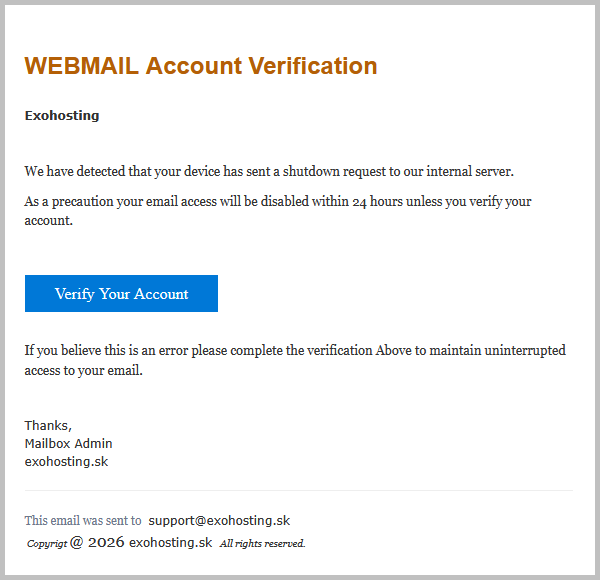Viewport: 600px width, 580px height.
Task: Open the exohosting.sk link below Mailbox Admin
Action: click(x=66, y=461)
